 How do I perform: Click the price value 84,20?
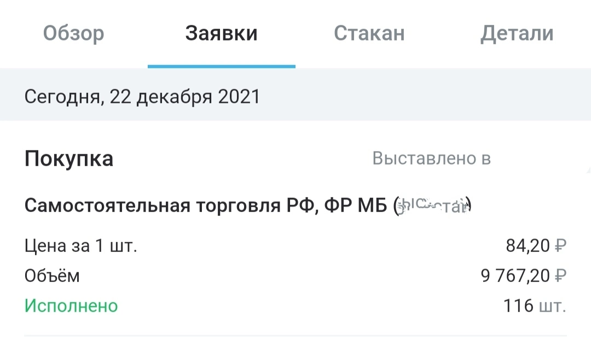[528, 246]
